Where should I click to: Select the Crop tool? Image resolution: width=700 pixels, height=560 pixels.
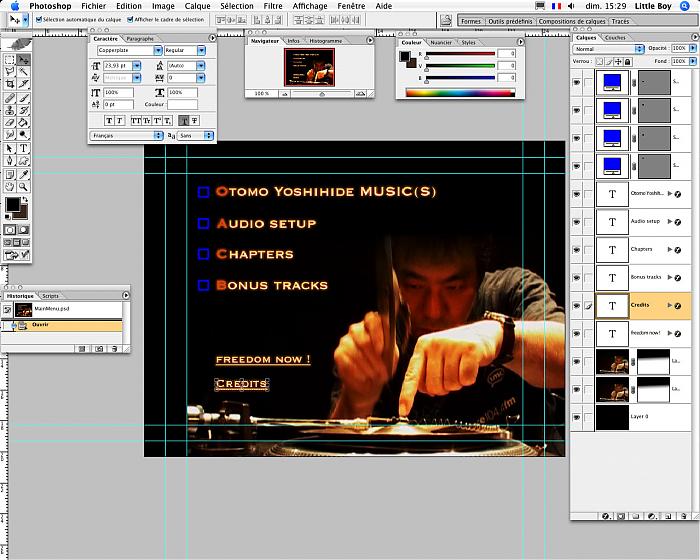tap(9, 84)
